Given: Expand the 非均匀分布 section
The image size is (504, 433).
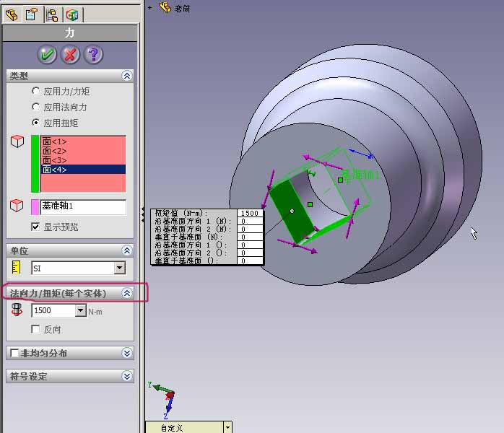Looking at the screenshot, I should pyautogui.click(x=127, y=353).
